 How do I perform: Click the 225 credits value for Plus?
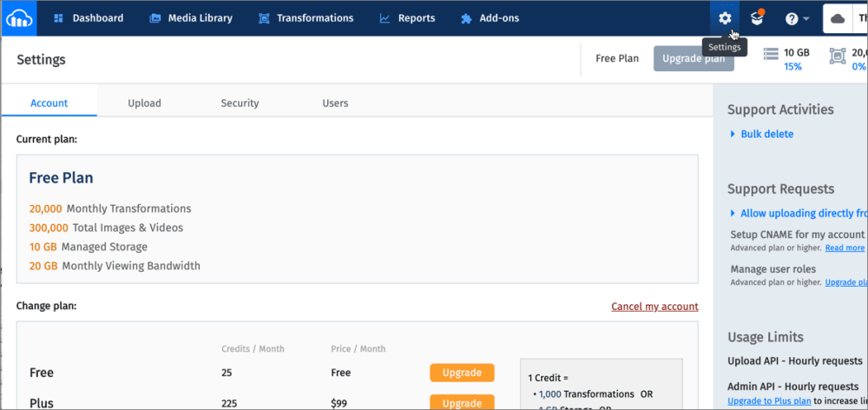(229, 402)
